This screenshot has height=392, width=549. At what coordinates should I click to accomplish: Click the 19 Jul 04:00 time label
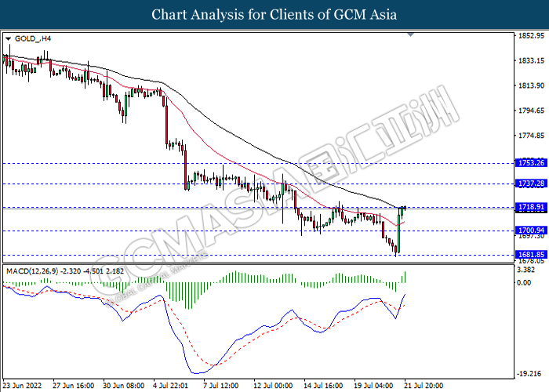(x=373, y=386)
